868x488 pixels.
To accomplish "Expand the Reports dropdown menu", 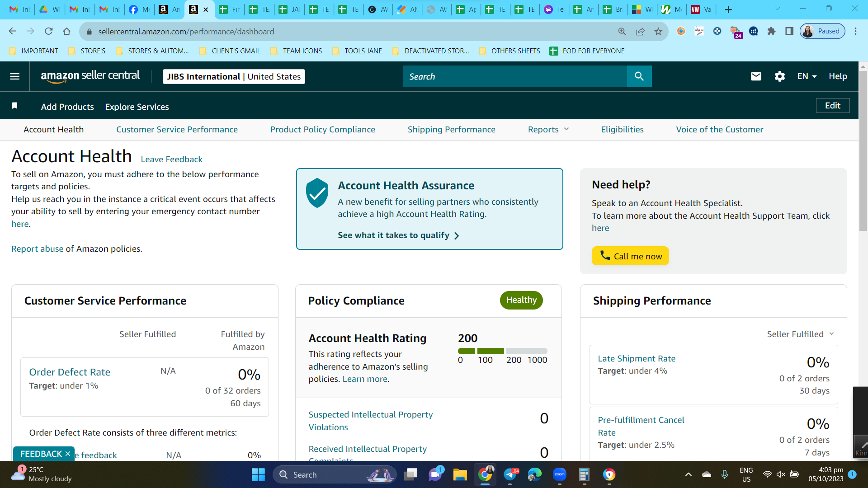I will coord(548,130).
